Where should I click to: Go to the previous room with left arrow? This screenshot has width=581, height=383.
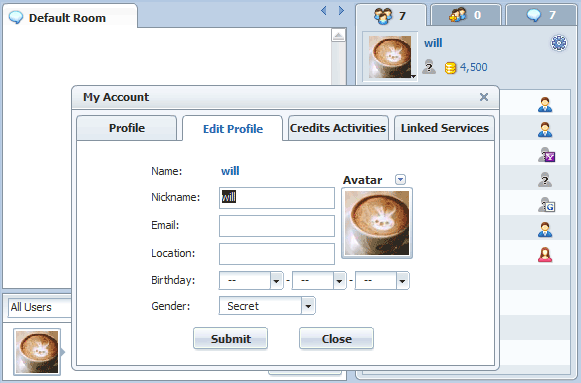(x=324, y=10)
